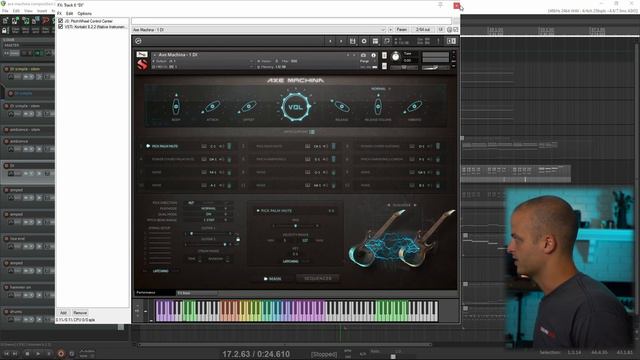Adjust the Vibrato knob
640x360 pixels.
[414, 107]
